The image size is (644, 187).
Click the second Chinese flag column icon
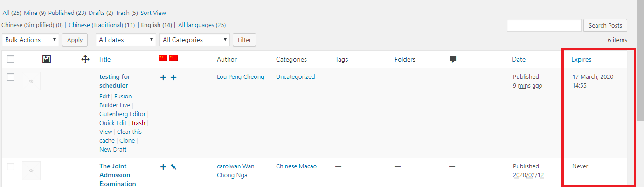173,58
